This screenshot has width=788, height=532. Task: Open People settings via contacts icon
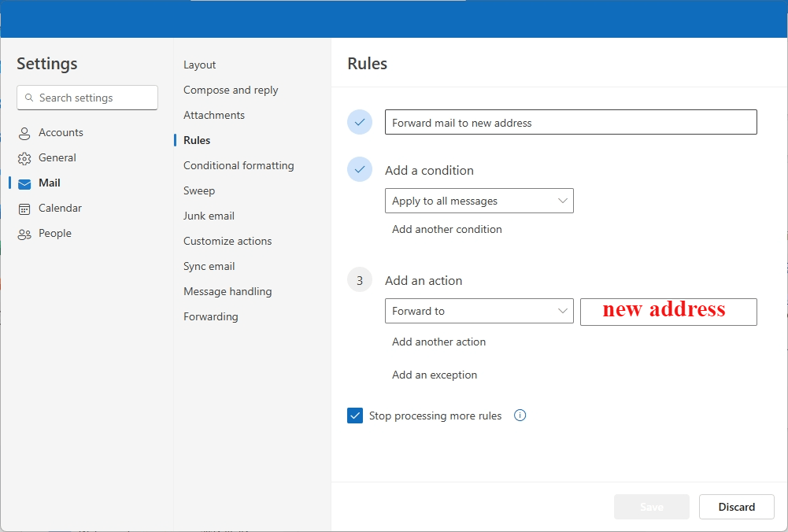pyautogui.click(x=24, y=233)
